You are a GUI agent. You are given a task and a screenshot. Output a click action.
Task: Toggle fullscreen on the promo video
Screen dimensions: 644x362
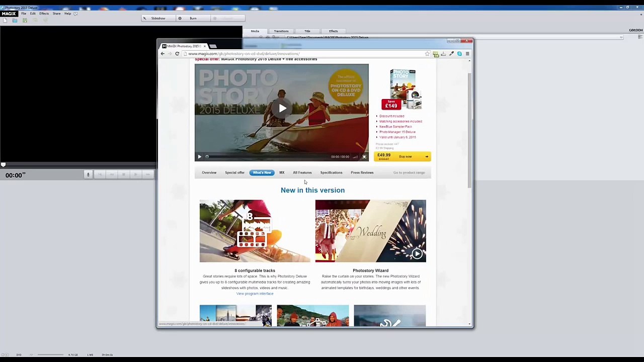(x=364, y=157)
